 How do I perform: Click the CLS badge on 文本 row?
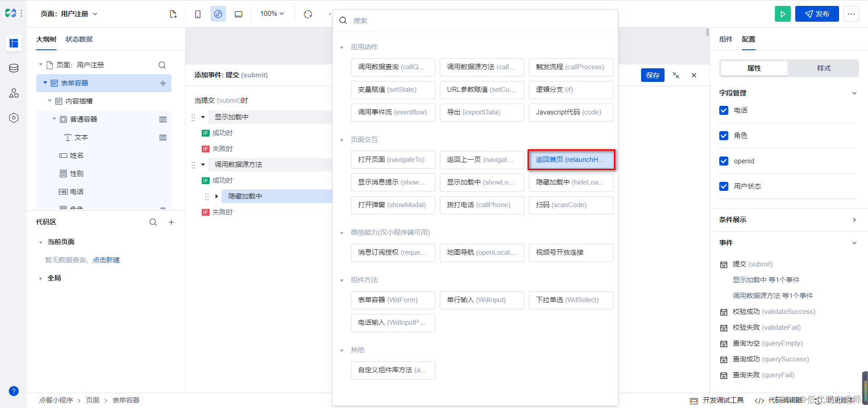click(x=163, y=138)
